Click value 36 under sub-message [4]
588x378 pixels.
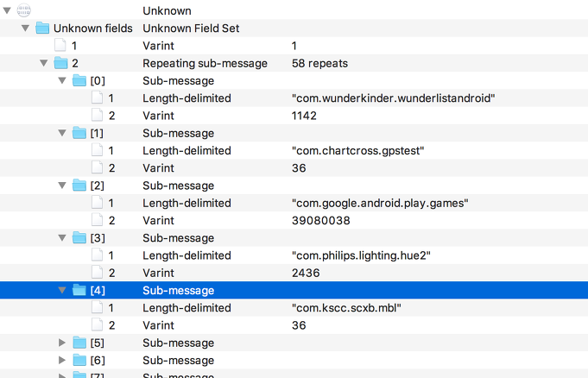(x=299, y=325)
